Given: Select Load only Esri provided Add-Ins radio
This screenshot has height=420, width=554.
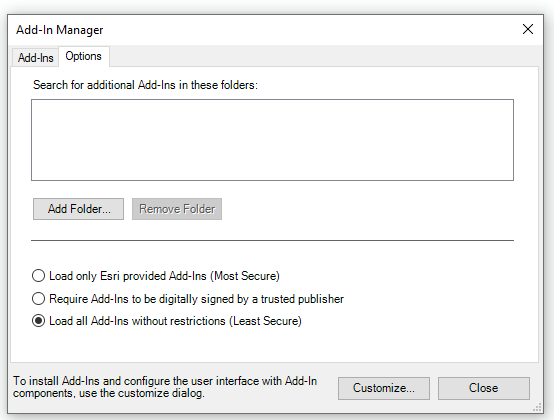Looking at the screenshot, I should [x=39, y=276].
